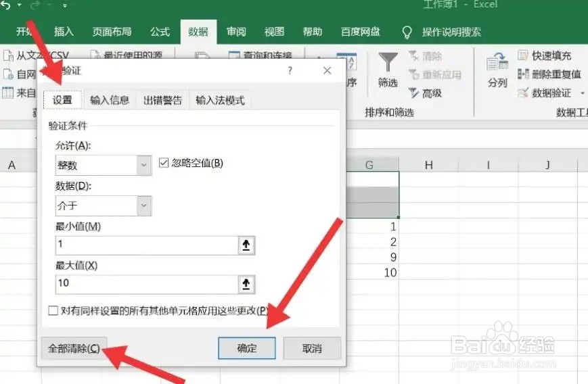Image resolution: width=588 pixels, height=384 pixels.
Task: Switch to the 输入信息 tab
Action: (110, 100)
